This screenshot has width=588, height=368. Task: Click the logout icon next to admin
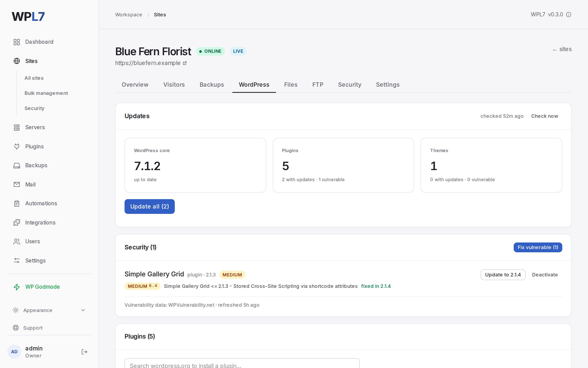(84, 352)
